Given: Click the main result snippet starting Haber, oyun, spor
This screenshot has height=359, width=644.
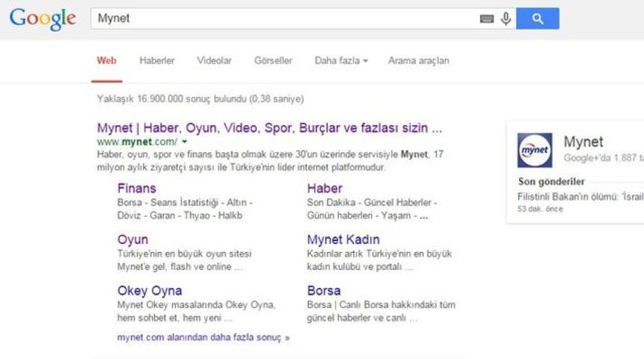Looking at the screenshot, I should tap(270, 161).
